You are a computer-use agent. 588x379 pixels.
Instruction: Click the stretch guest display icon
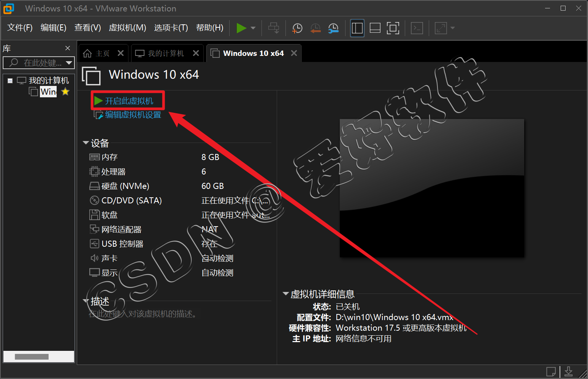click(441, 28)
